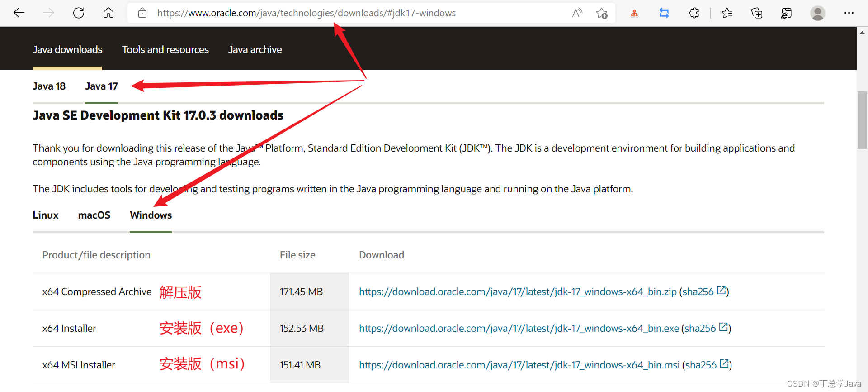View site information via the lock icon

tap(142, 13)
